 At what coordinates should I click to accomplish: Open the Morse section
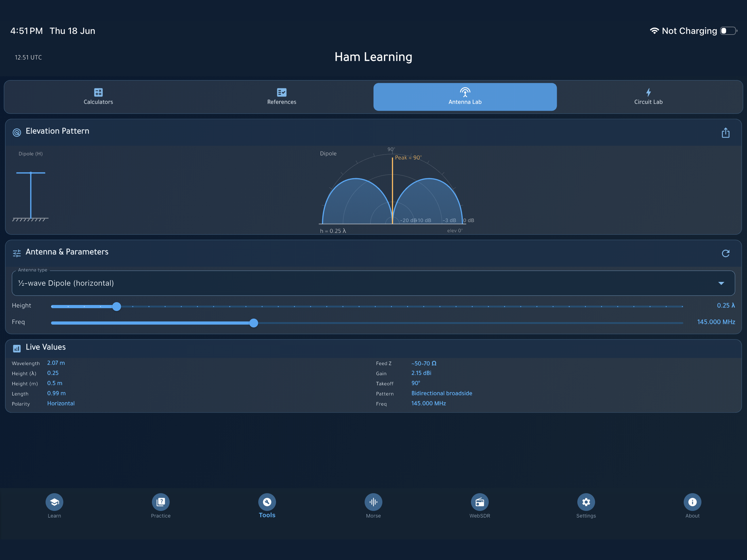point(373,506)
